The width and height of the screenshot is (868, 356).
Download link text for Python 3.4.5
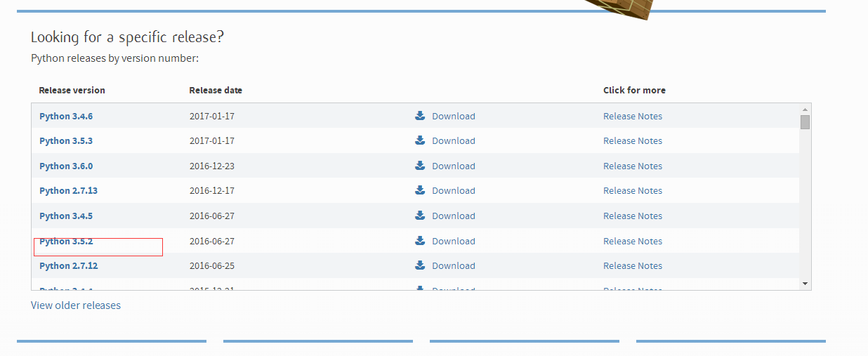(454, 216)
